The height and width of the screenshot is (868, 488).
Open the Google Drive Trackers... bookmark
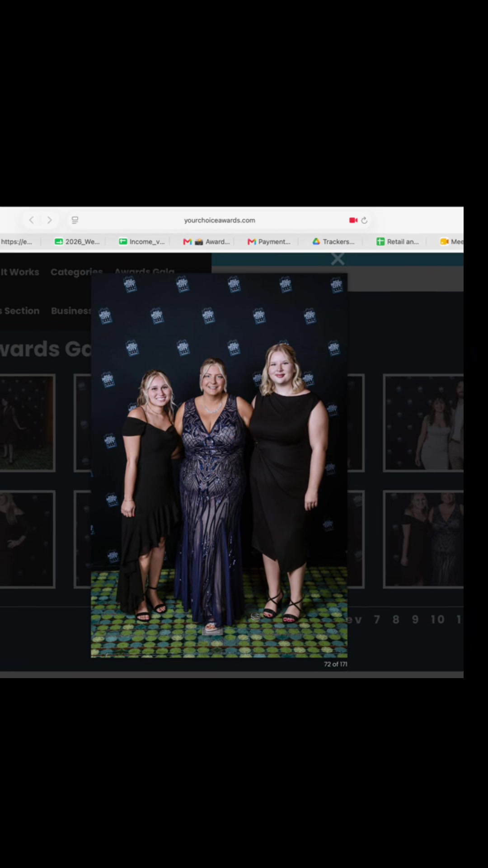click(333, 241)
